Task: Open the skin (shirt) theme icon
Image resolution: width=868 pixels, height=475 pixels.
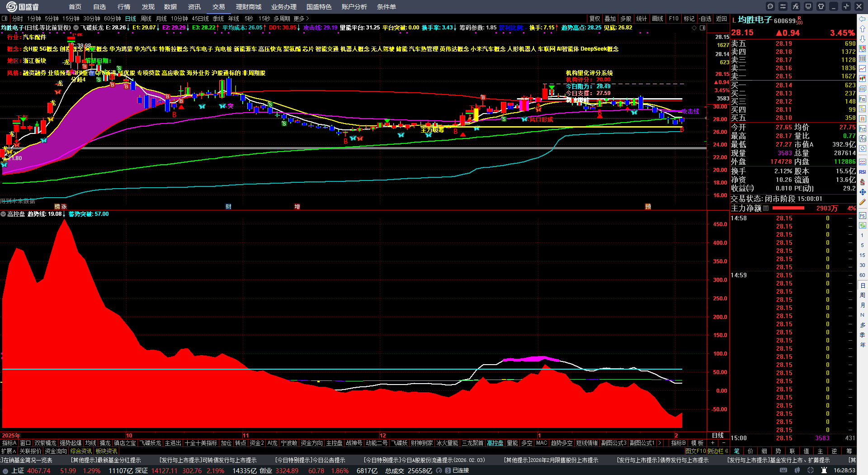Action: click(x=821, y=6)
